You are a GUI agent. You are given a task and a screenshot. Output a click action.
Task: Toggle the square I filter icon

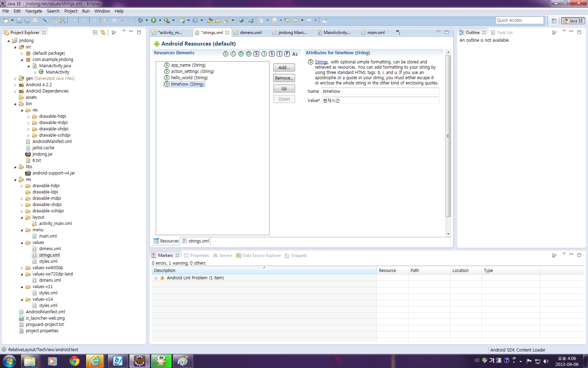[279, 54]
